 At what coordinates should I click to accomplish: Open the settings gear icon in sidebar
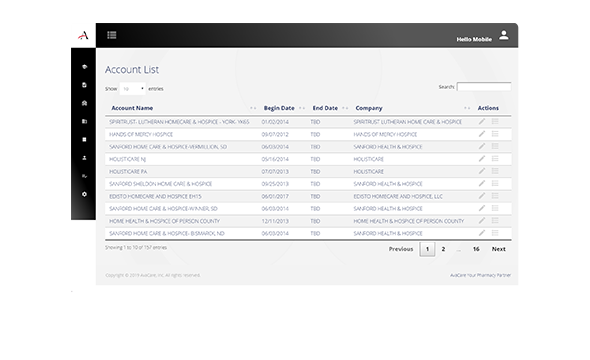tap(84, 194)
